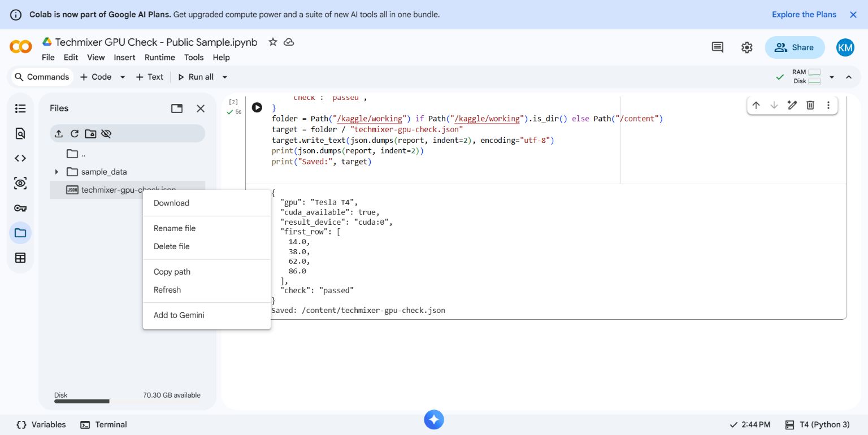Click the KM account avatar
The image size is (868, 435).
tap(845, 47)
